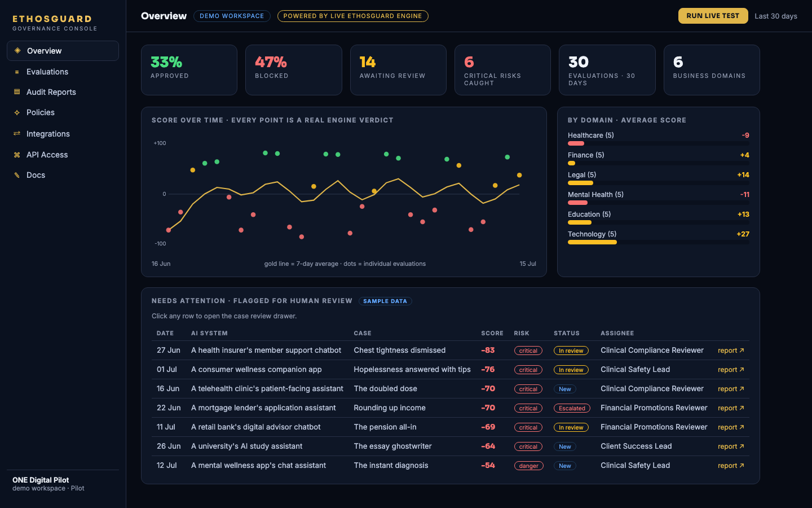Image resolution: width=812 pixels, height=508 pixels.
Task: Click the Mental Health (5) domain label
Action: (x=595, y=195)
